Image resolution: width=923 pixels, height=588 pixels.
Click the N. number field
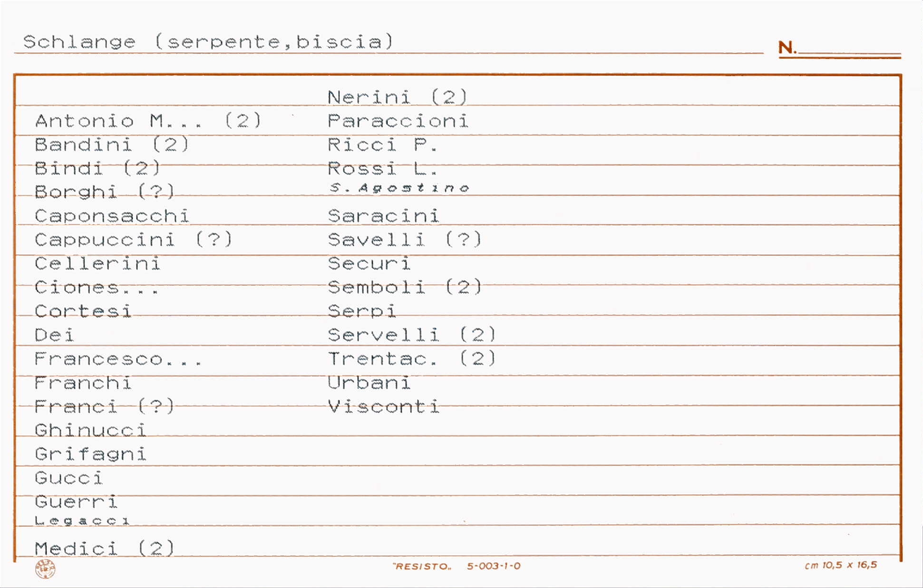tap(839, 48)
